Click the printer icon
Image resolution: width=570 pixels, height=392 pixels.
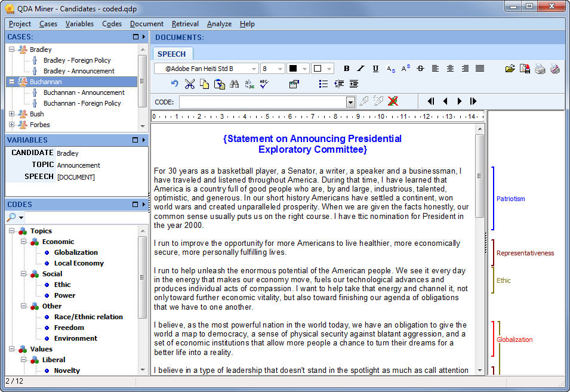(x=540, y=69)
